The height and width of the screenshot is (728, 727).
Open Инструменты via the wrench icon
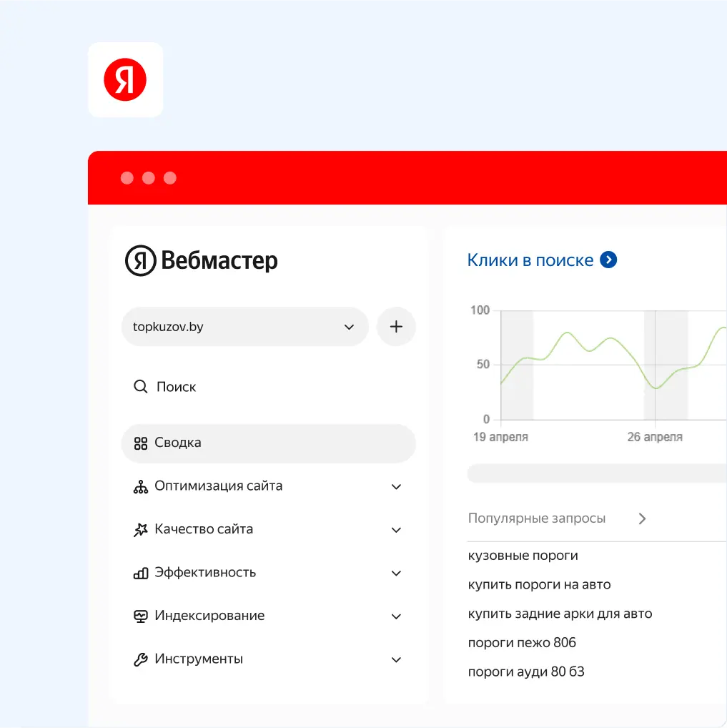(141, 659)
